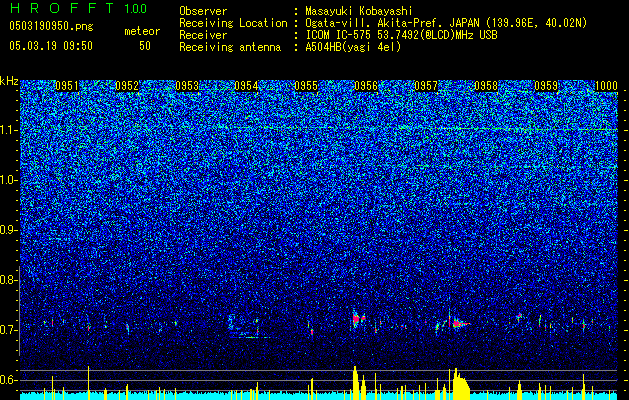Click the 0.8 kHz axis label
629x400 pixels.
[9, 280]
